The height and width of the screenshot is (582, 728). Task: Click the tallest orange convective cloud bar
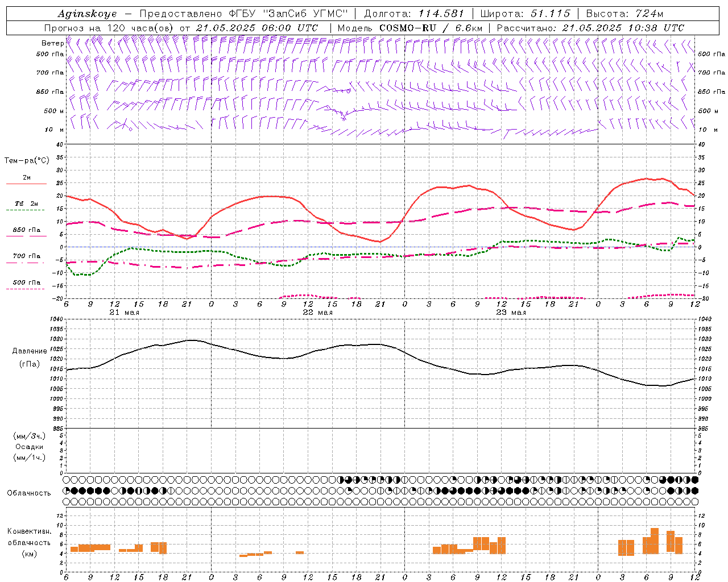pyautogui.click(x=655, y=541)
